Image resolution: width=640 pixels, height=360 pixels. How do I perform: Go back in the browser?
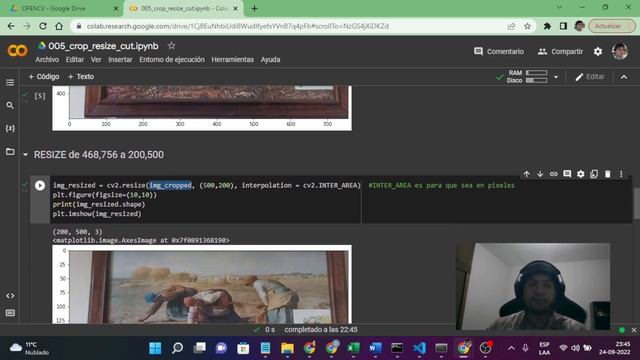11,26
